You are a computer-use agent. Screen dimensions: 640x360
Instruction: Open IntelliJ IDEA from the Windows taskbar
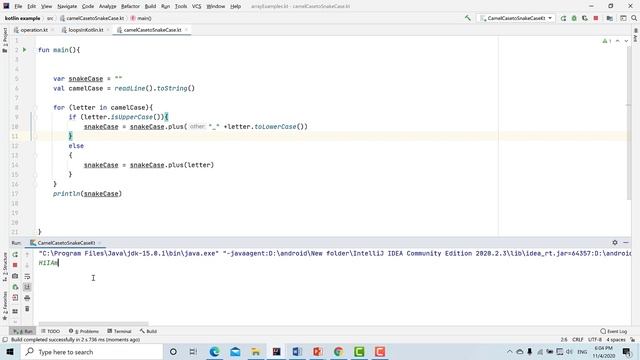pos(276,351)
